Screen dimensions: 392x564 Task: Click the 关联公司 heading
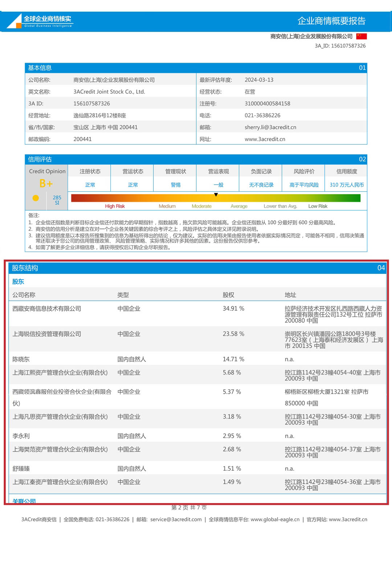[24, 501]
